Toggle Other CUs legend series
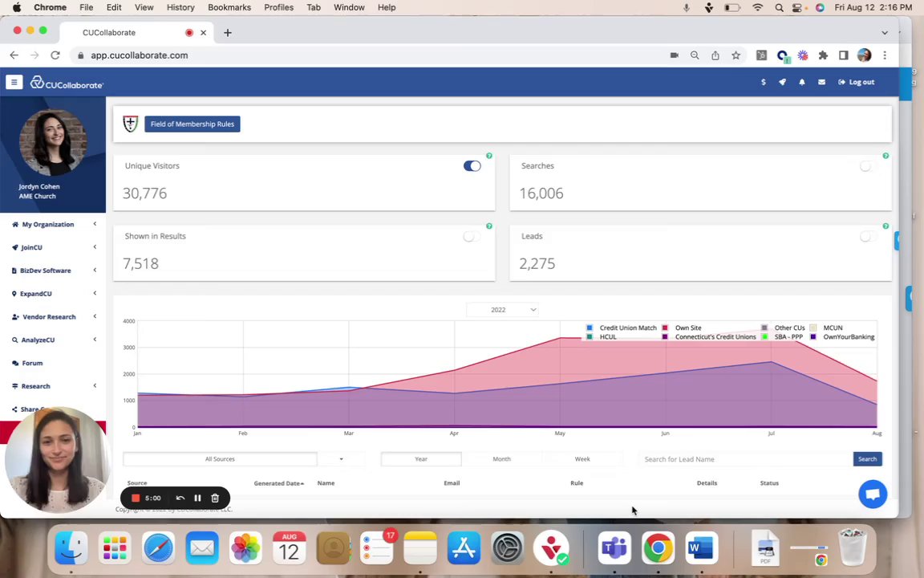924x578 pixels. coord(783,328)
